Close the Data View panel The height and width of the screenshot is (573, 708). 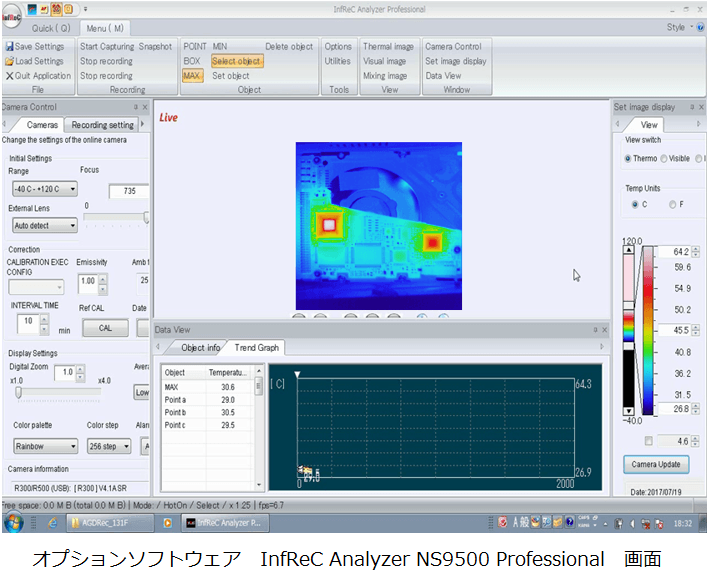pyautogui.click(x=604, y=329)
